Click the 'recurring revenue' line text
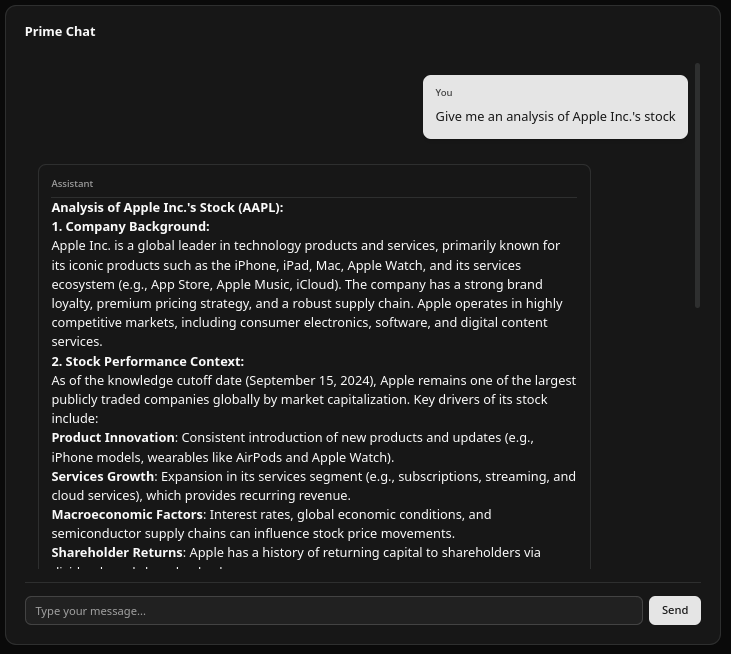The image size is (731, 654). (x=201, y=496)
